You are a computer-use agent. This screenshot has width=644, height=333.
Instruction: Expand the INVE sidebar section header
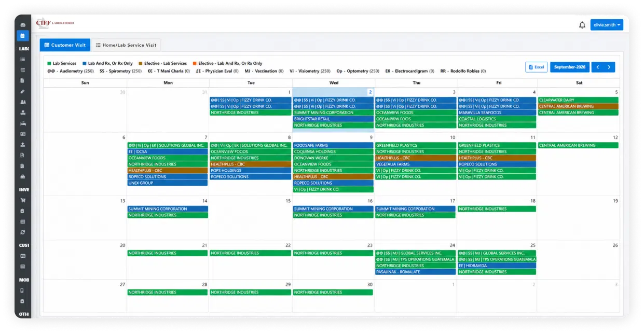coord(24,190)
